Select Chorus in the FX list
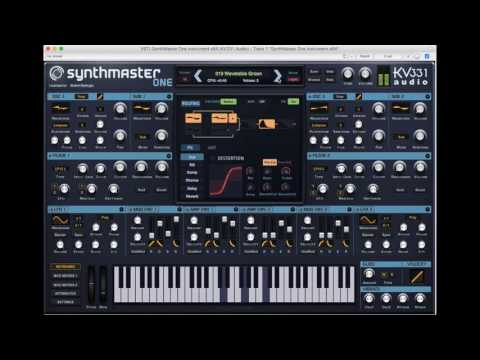Screen dimensions: 480x360 192,180
